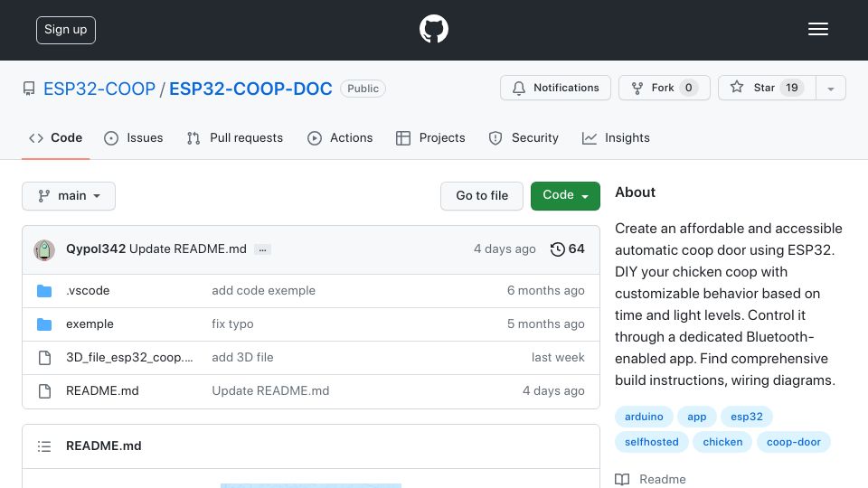This screenshot has height=488, width=868.
Task: Open the hamburger navigation menu
Action: [817, 29]
